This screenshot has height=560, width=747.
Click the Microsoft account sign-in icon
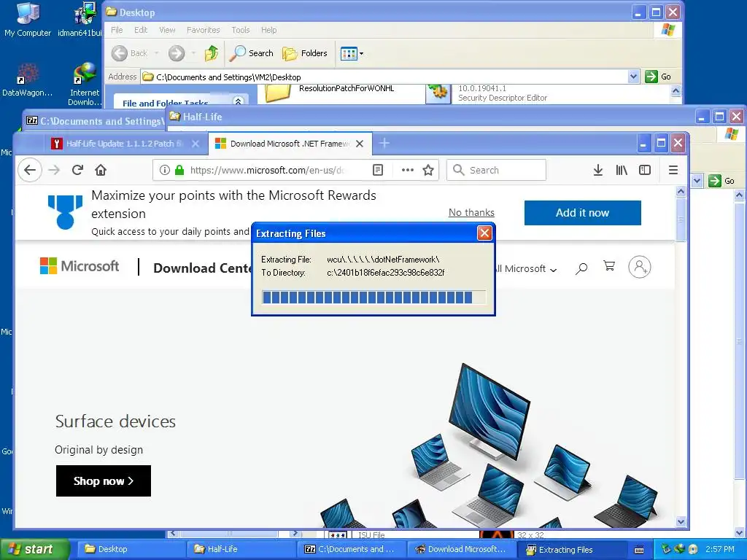click(x=639, y=267)
